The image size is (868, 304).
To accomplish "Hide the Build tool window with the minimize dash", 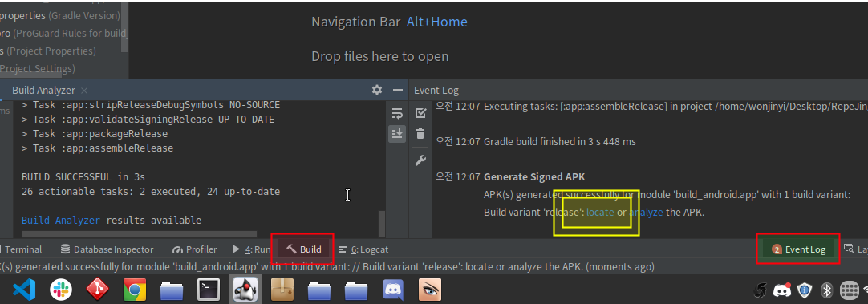I will point(397,90).
